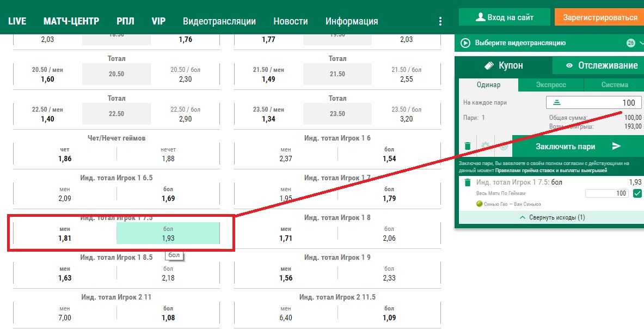The width and height of the screenshot is (644, 329).
Task: Select Тотал 23.50 мен odds 1,34
Action: click(268, 114)
